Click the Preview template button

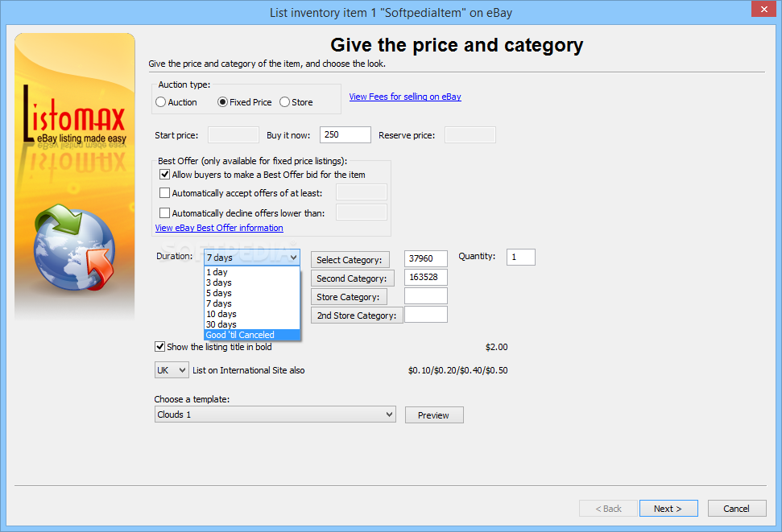[x=434, y=414]
